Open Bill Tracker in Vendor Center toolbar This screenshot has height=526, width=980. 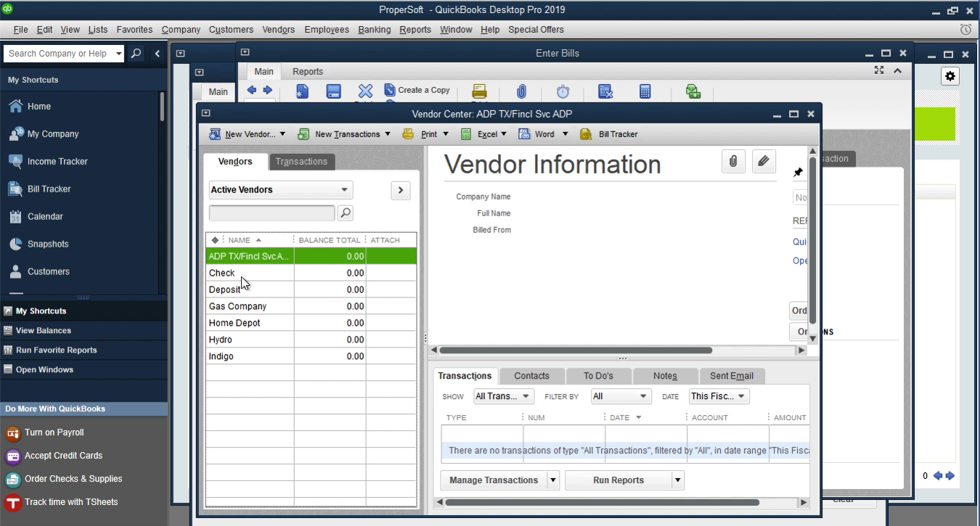pos(608,134)
